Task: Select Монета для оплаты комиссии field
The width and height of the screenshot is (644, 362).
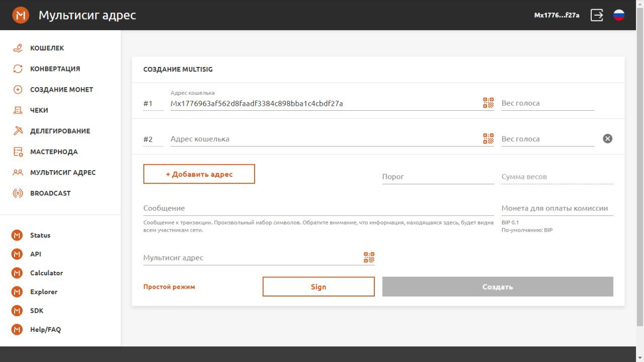Action: pyautogui.click(x=557, y=208)
